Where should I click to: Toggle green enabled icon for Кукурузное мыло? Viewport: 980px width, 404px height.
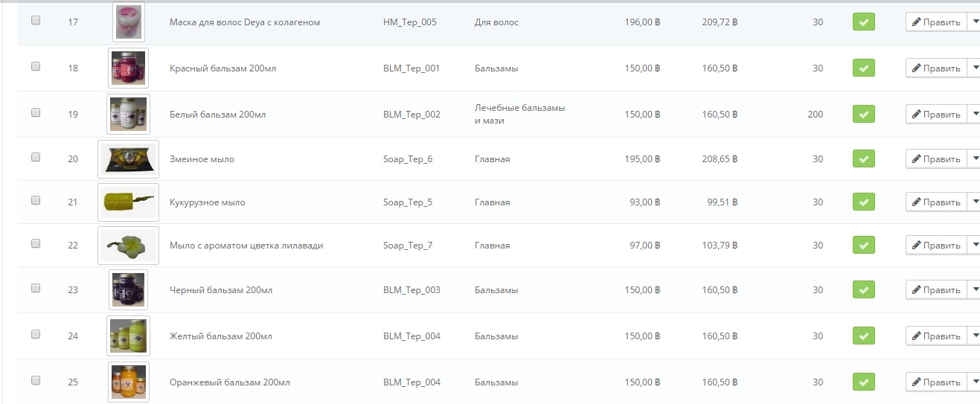coord(863,202)
